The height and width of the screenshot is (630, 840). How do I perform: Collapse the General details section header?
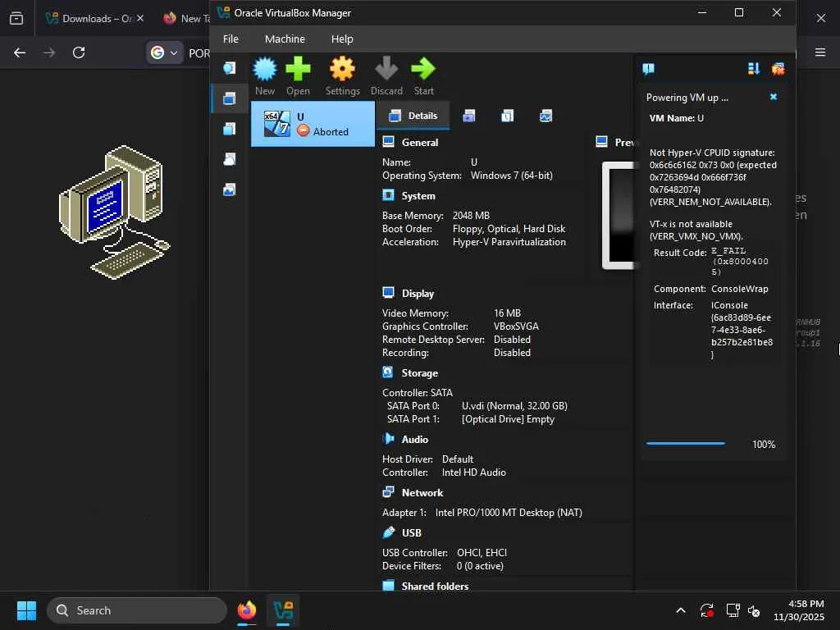pyautogui.click(x=419, y=142)
